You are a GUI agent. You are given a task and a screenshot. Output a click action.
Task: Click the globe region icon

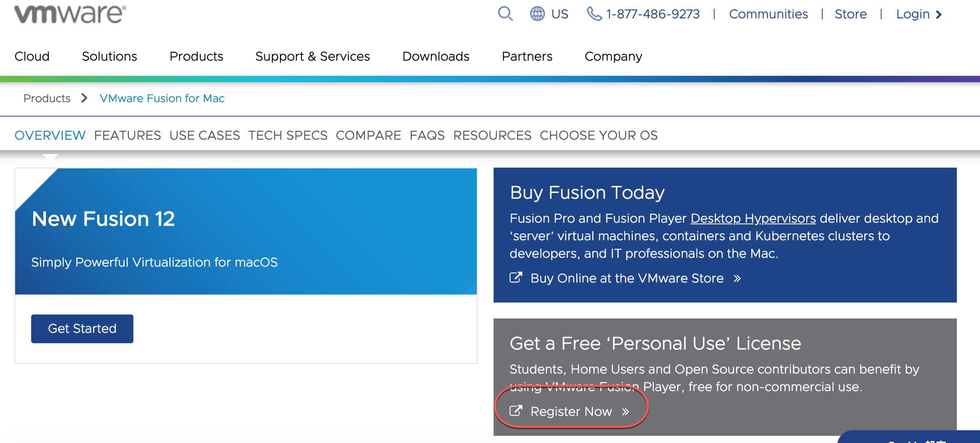pyautogui.click(x=537, y=14)
